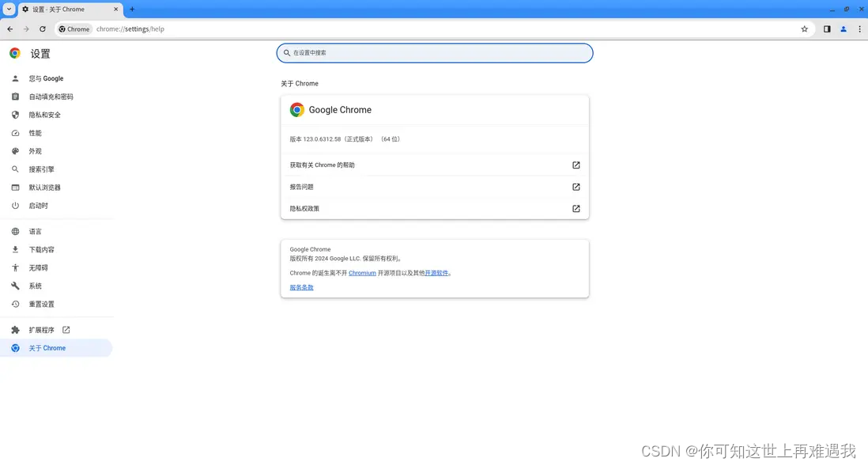
Task: Click the 关于 Chrome page heading
Action: pyautogui.click(x=300, y=84)
